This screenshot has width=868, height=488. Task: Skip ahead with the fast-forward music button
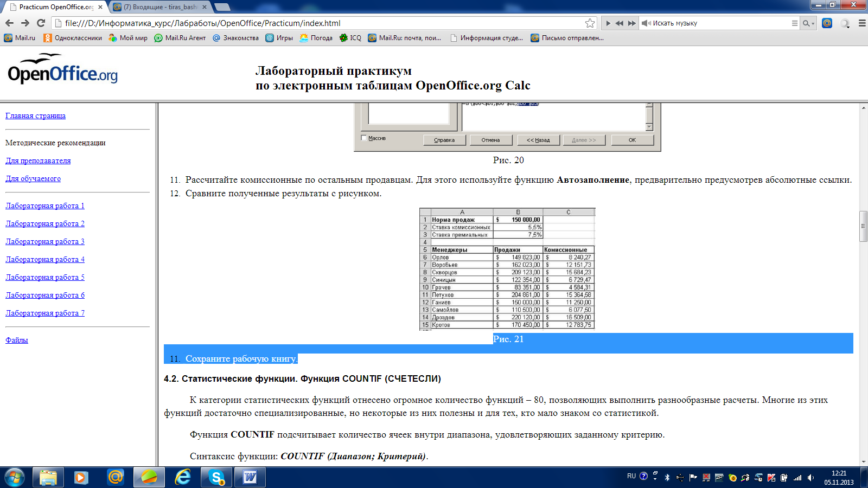tap(631, 23)
